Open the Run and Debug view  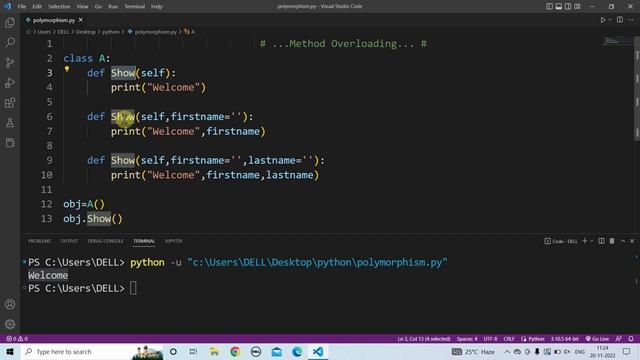pos(10,82)
